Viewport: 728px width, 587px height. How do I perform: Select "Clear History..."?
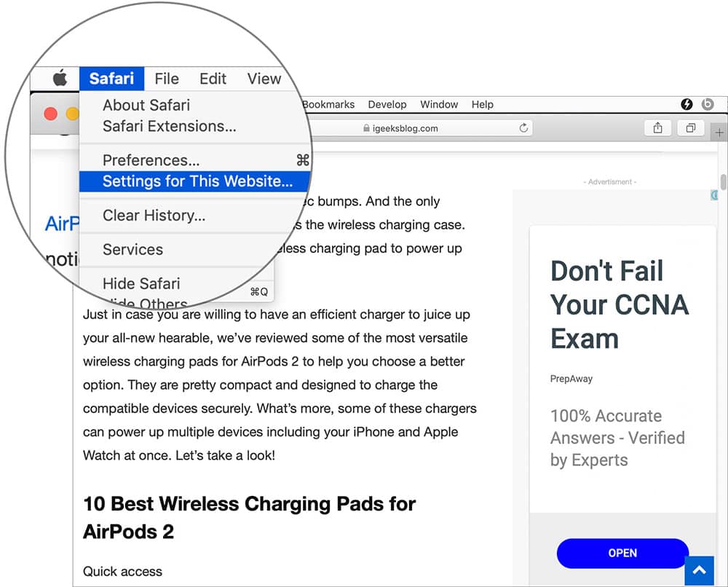pos(155,215)
